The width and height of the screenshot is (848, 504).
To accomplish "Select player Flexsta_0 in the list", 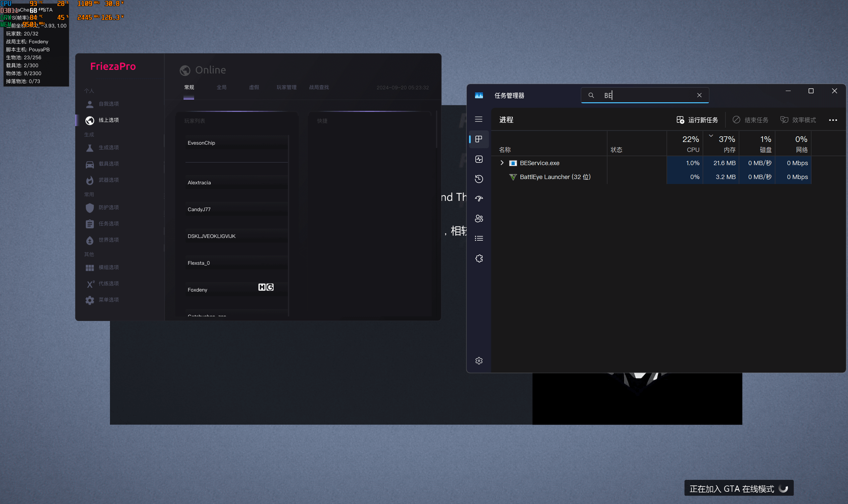I will click(x=237, y=263).
